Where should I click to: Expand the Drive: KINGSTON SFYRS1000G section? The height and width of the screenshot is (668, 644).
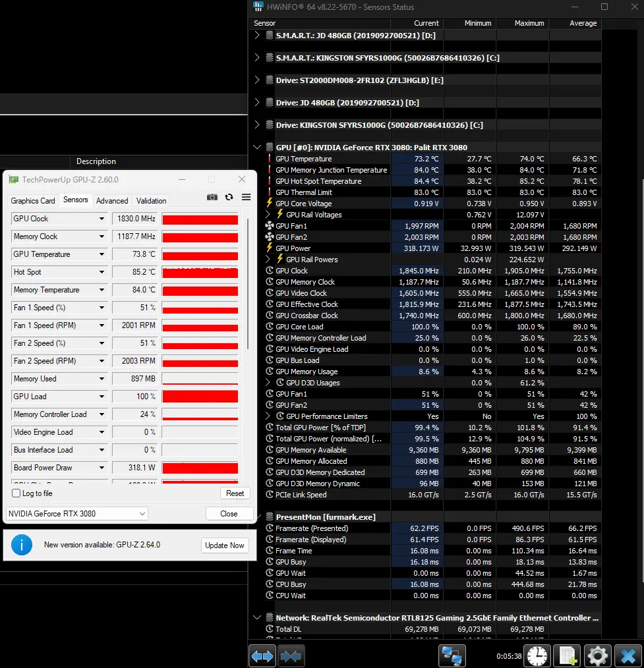coord(257,125)
